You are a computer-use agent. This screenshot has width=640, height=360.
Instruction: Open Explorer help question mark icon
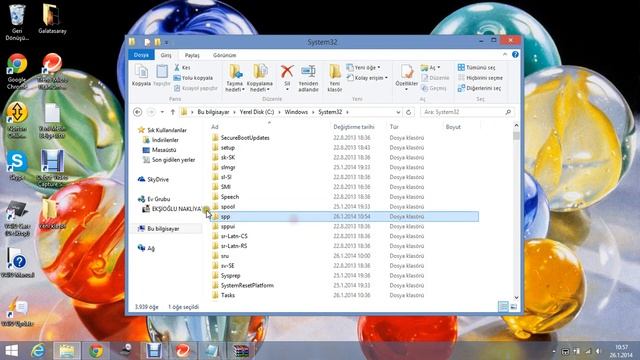point(515,54)
